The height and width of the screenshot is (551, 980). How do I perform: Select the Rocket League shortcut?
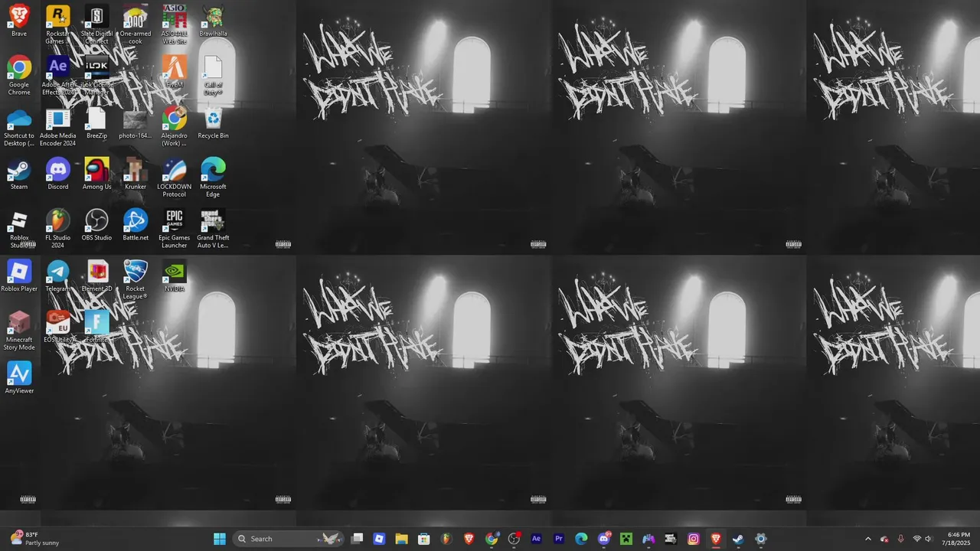pyautogui.click(x=136, y=280)
